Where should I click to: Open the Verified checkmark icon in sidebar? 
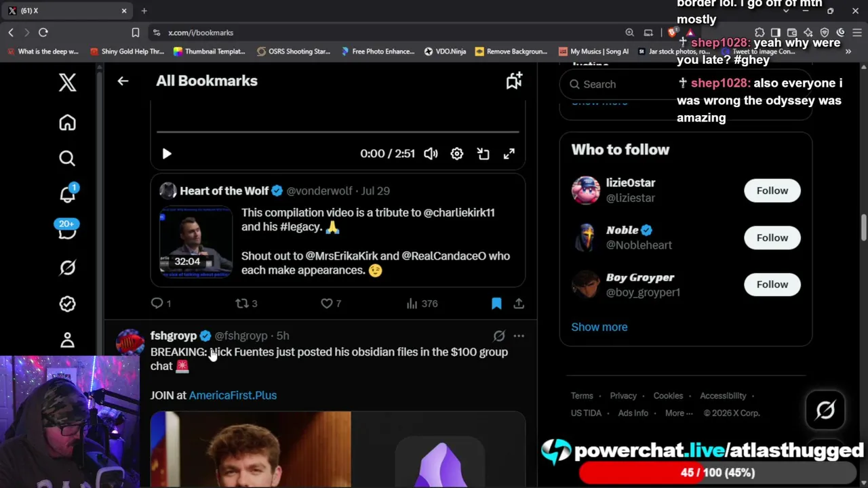(67, 304)
